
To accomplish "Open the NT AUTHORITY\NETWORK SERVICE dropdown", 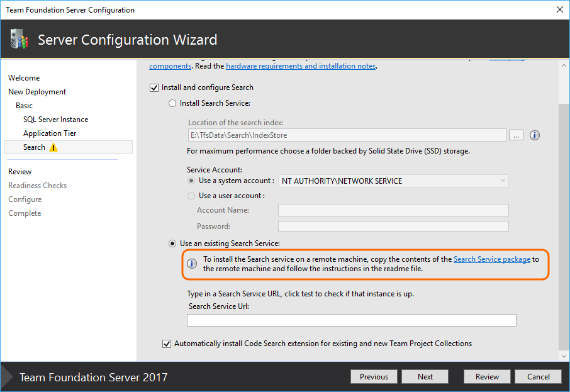I will click(x=393, y=181).
